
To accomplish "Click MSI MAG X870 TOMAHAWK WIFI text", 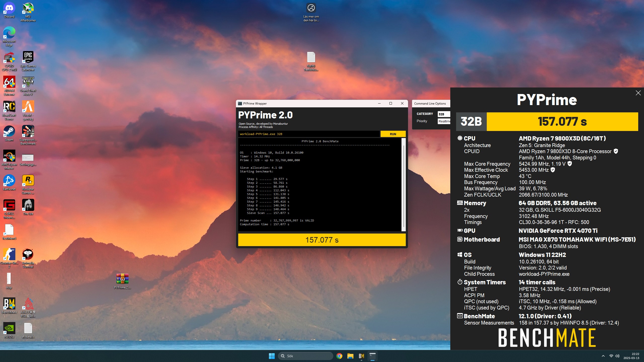I will point(577,240).
